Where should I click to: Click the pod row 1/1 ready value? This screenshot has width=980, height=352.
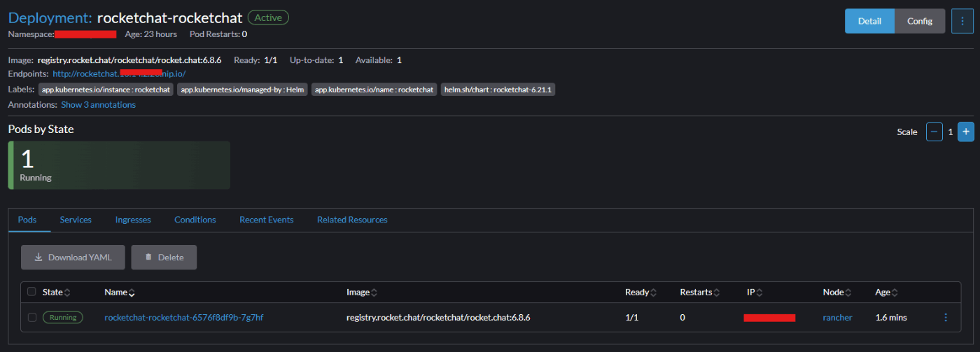pyautogui.click(x=631, y=318)
